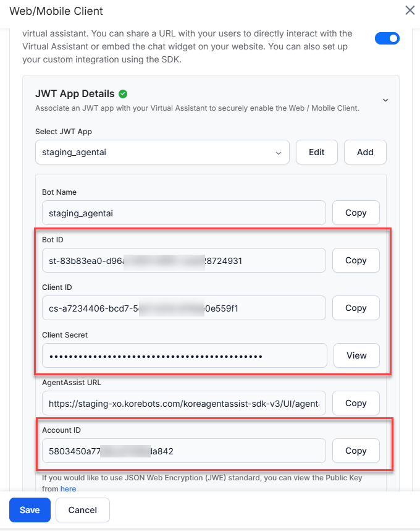Click the Bot ID text field
420x531 pixels.
[x=183, y=260]
